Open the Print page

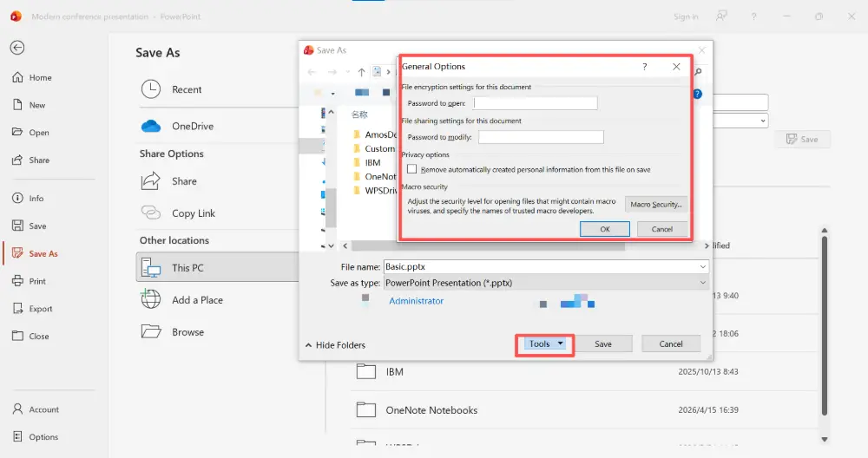30,281
